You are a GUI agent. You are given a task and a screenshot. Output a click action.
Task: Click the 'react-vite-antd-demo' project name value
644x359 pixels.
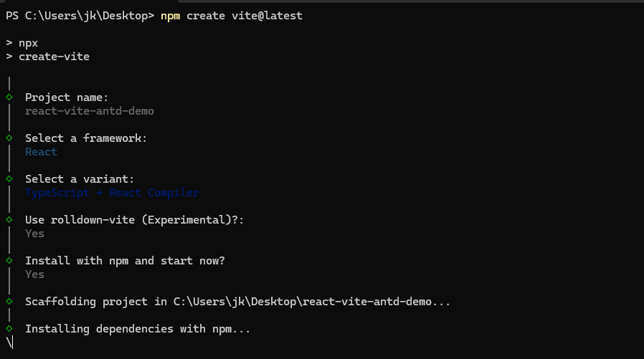point(90,111)
